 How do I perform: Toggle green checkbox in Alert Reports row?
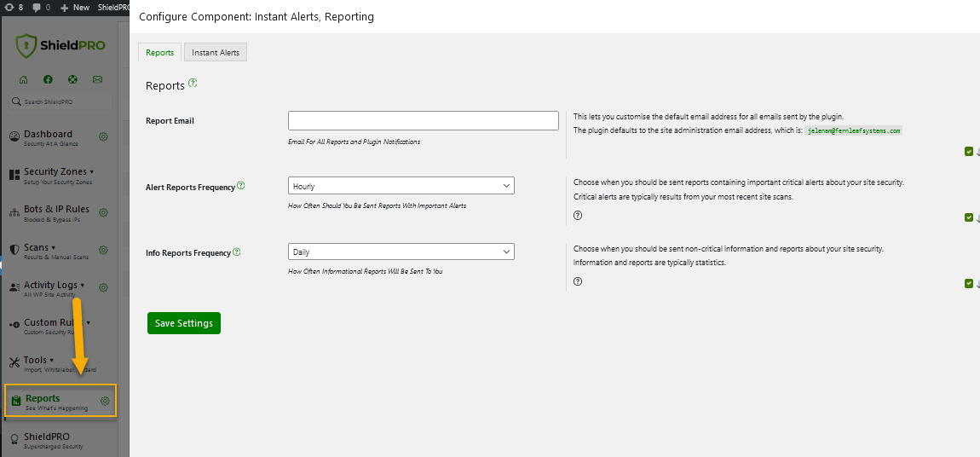click(x=969, y=217)
